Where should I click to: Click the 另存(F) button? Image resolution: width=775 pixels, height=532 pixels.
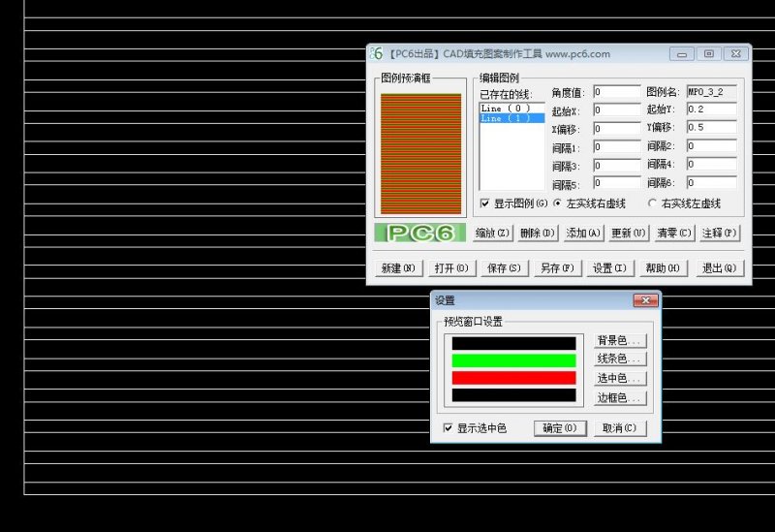click(558, 268)
